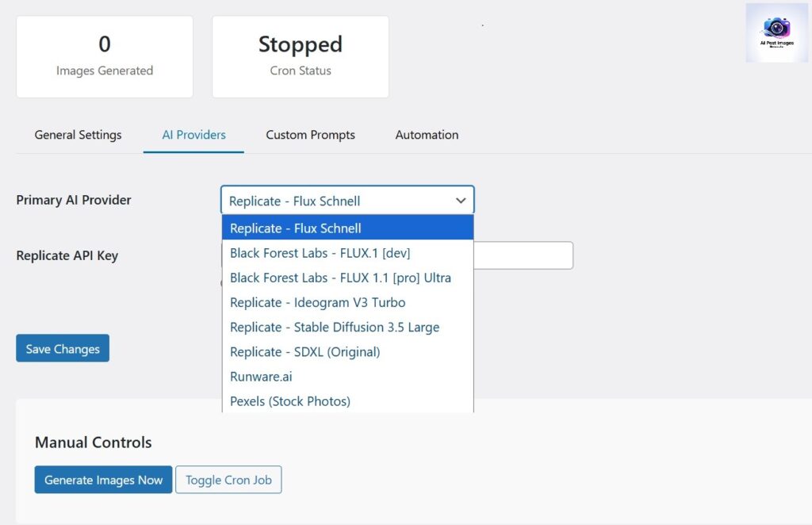Image resolution: width=812 pixels, height=525 pixels.
Task: Go to the Automation tab
Action: click(427, 135)
